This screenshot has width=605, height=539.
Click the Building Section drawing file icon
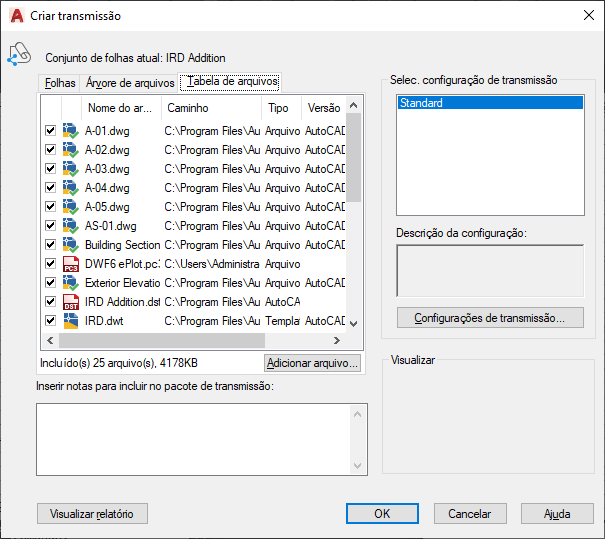70,245
